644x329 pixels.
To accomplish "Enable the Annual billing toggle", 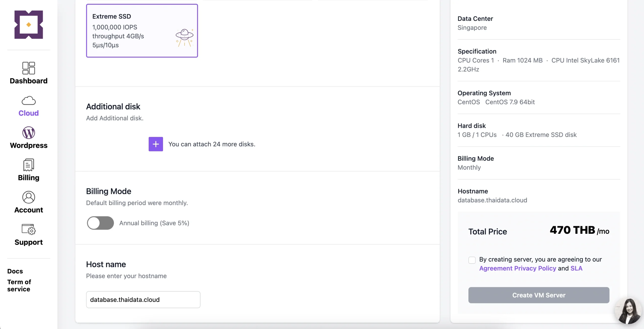I will [100, 223].
